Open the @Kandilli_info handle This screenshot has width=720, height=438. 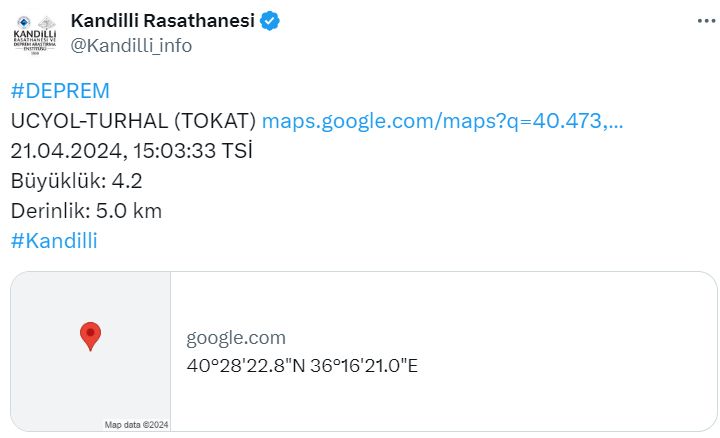coord(131,45)
